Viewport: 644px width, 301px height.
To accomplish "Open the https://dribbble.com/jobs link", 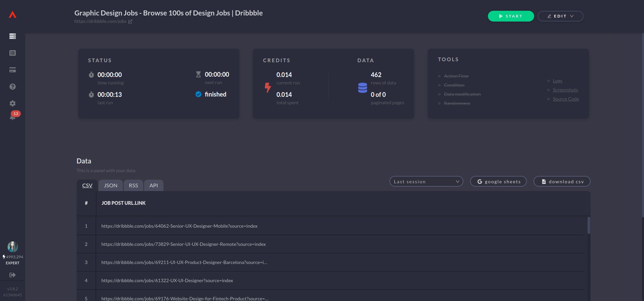I will 100,21.
